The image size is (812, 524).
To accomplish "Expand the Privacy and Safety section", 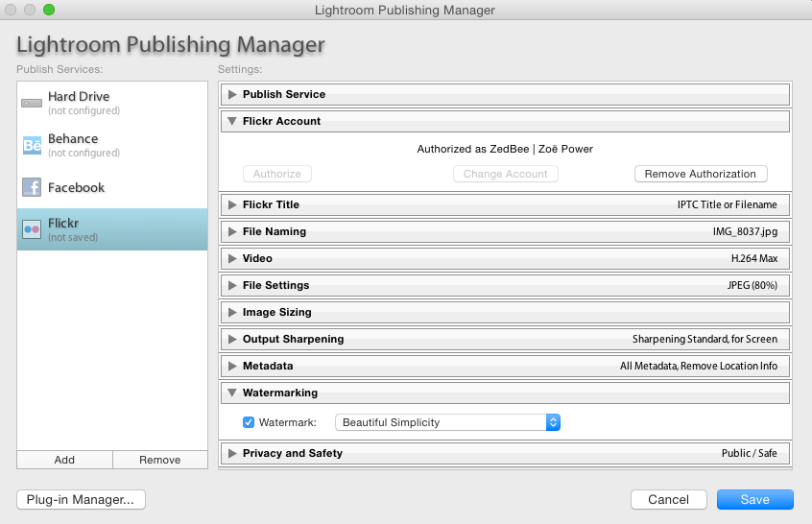I will [x=232, y=453].
